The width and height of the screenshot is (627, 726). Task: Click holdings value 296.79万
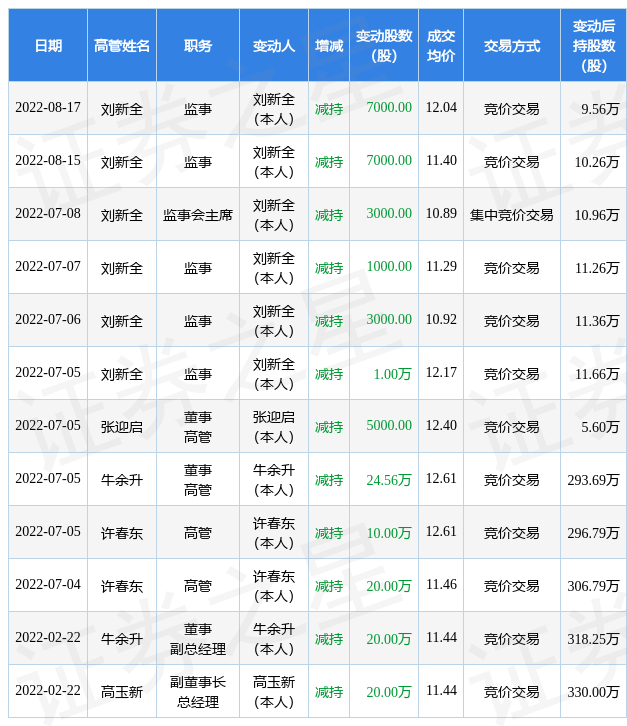point(593,533)
